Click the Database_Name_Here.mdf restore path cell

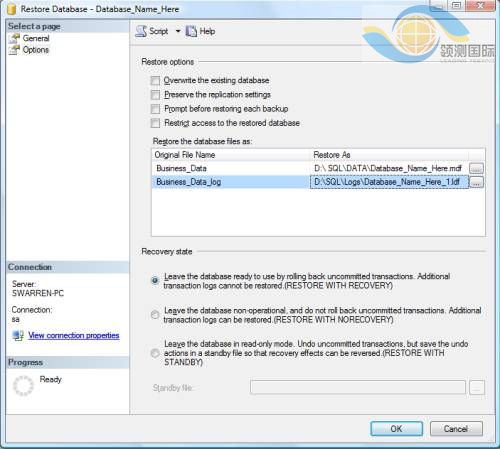point(389,168)
